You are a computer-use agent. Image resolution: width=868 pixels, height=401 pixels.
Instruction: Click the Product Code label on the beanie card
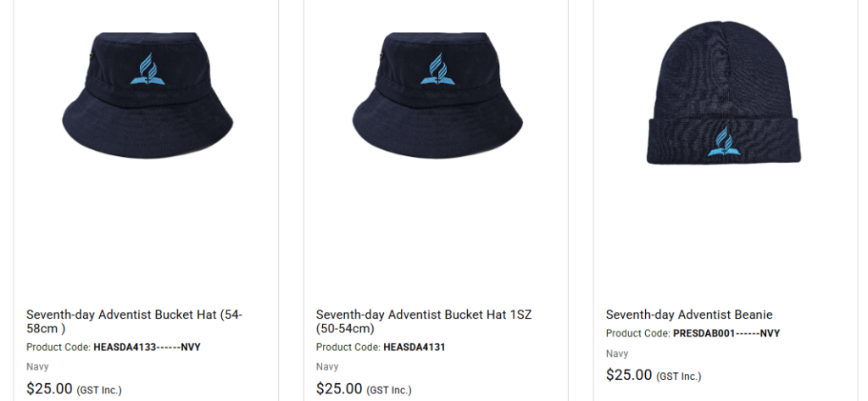(x=637, y=333)
